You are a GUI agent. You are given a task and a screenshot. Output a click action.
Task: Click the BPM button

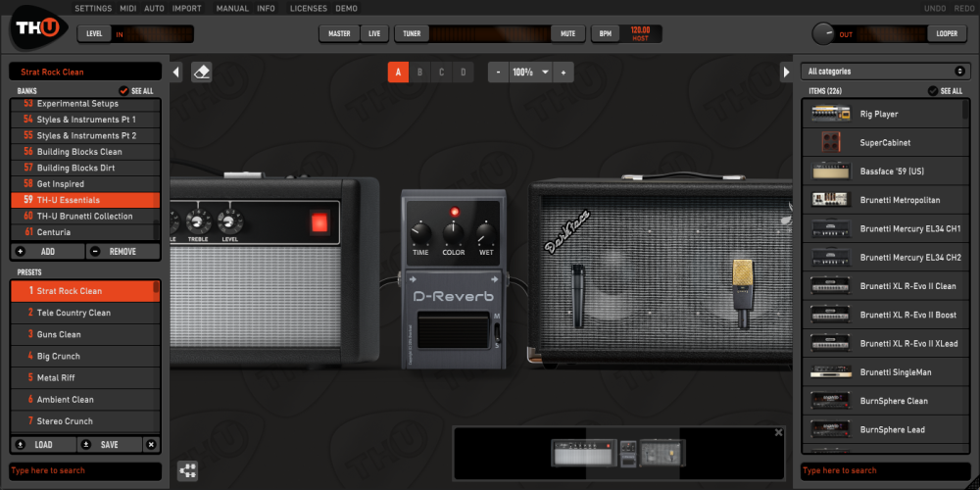pos(605,33)
